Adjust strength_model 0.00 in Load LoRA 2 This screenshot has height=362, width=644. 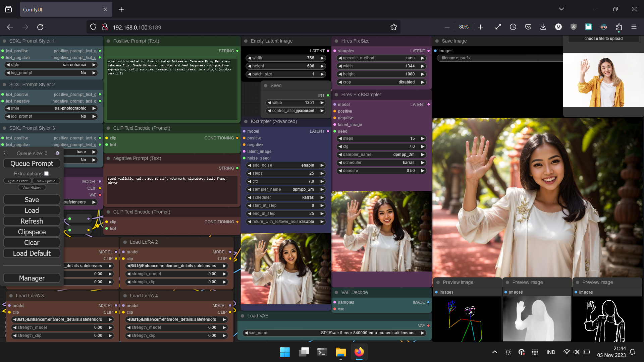[x=177, y=274]
